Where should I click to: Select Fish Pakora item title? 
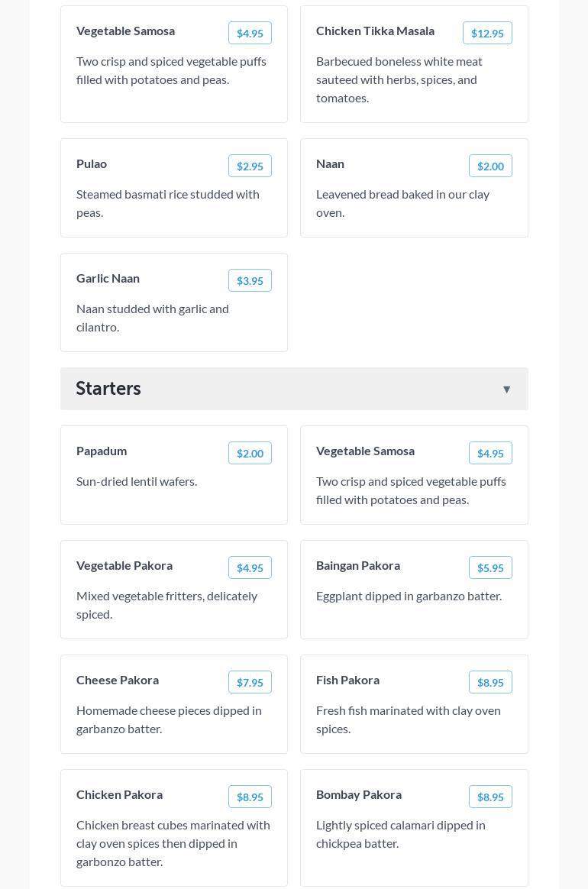347,680
